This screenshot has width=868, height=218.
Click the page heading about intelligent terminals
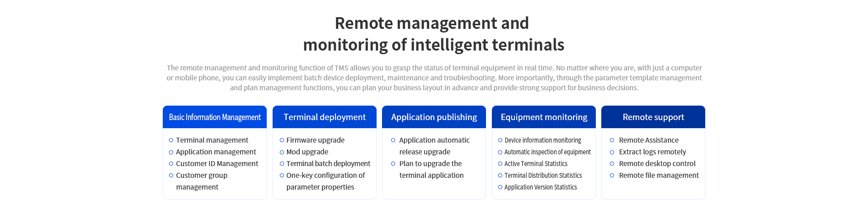[x=434, y=34]
